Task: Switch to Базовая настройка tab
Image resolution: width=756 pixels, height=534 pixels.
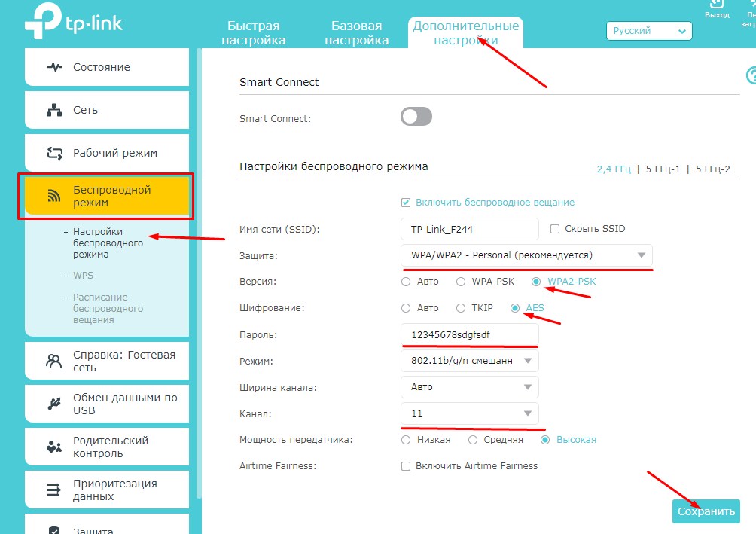Action: tap(357, 33)
